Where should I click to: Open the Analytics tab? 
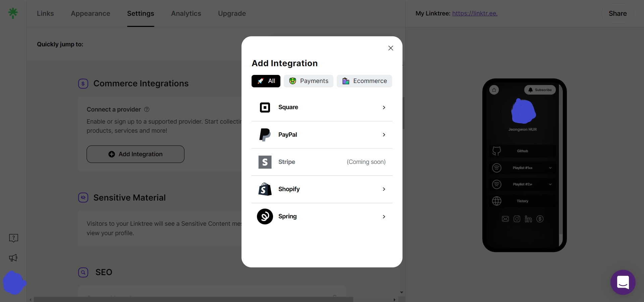[x=186, y=13]
